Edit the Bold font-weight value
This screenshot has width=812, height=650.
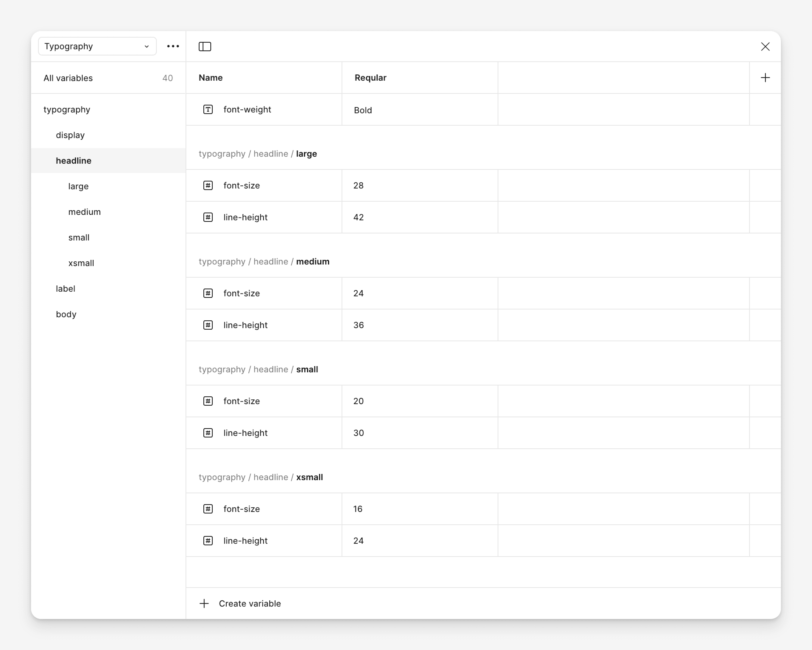pyautogui.click(x=420, y=110)
